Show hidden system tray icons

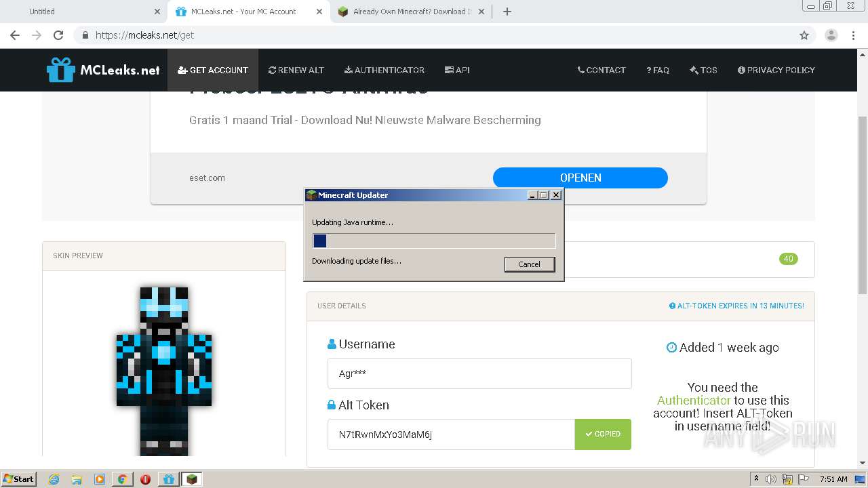pyautogui.click(x=756, y=479)
